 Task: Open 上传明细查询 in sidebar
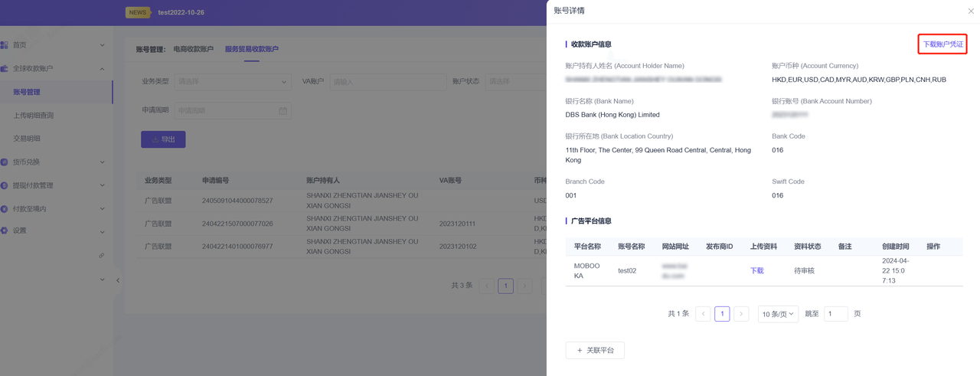34,116
